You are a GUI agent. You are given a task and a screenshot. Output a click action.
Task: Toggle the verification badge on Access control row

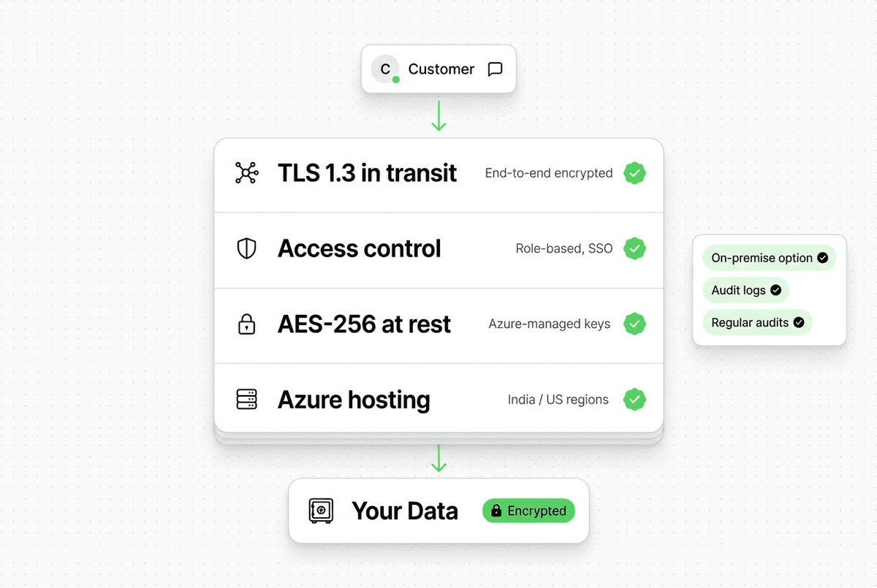point(634,248)
